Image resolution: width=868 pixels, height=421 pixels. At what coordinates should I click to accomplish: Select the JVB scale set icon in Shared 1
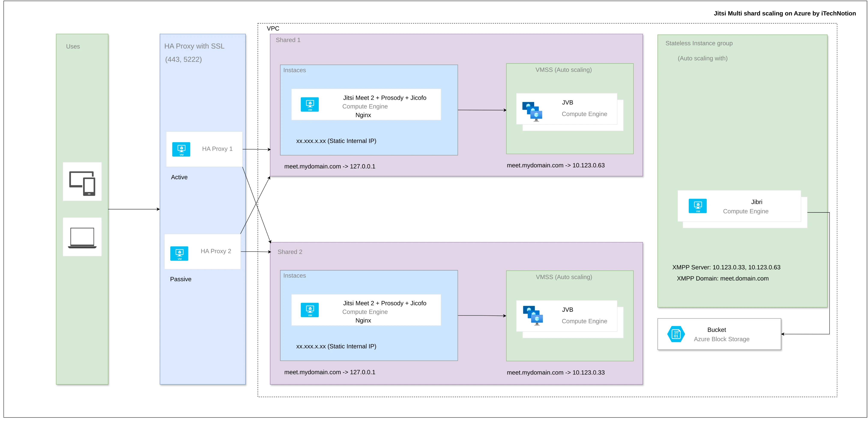click(x=532, y=112)
